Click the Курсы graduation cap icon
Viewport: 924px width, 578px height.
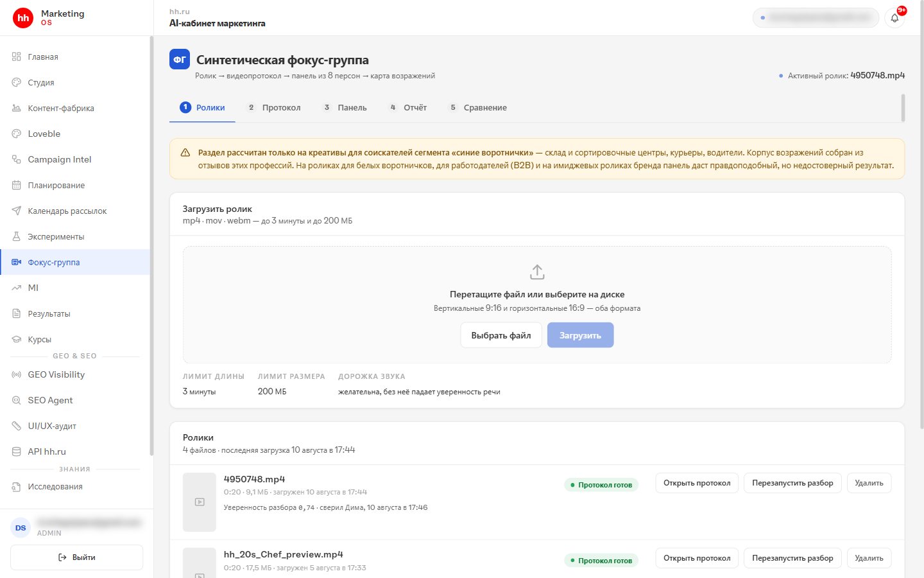17,339
